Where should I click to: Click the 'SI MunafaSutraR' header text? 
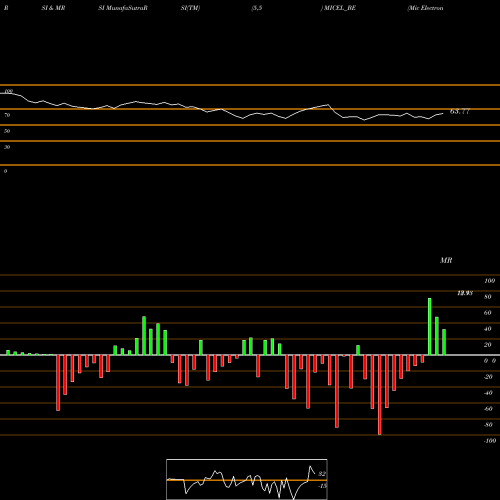(x=123, y=8)
